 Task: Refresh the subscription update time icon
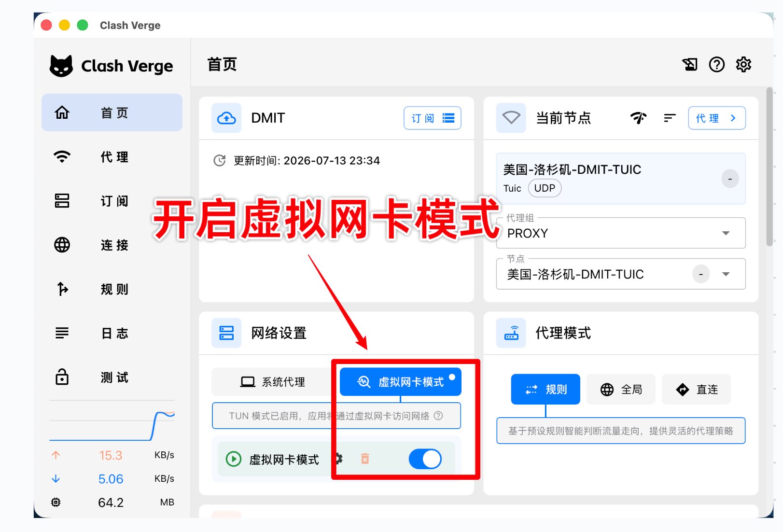220,160
